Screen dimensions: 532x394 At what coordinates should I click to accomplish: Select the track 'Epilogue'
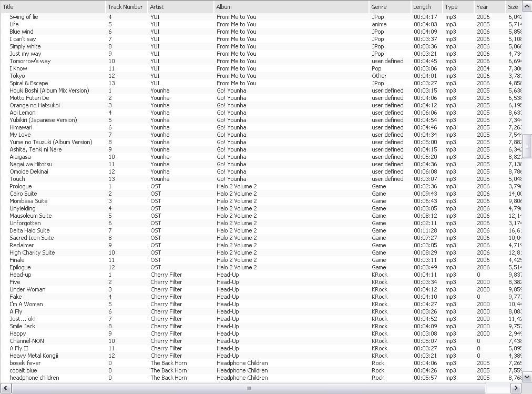20,267
